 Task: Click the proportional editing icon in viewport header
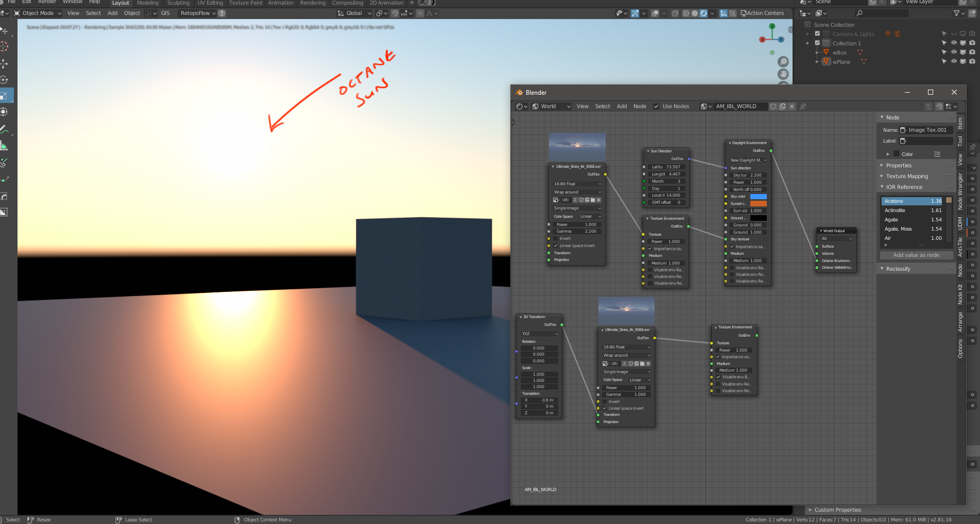click(x=420, y=13)
